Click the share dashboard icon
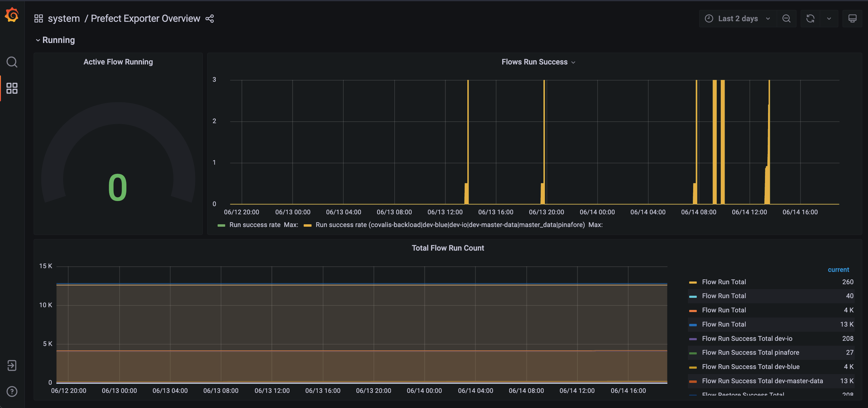This screenshot has height=408, width=868. tap(210, 18)
